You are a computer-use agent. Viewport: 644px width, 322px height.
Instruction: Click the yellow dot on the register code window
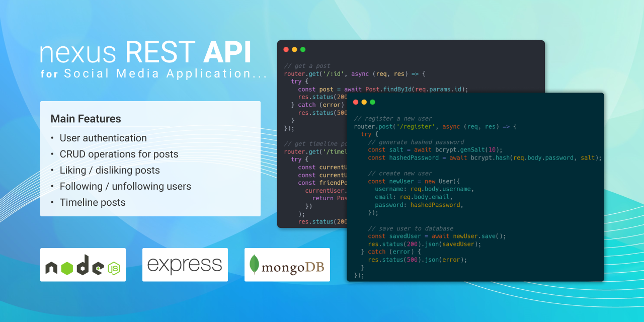tap(364, 102)
